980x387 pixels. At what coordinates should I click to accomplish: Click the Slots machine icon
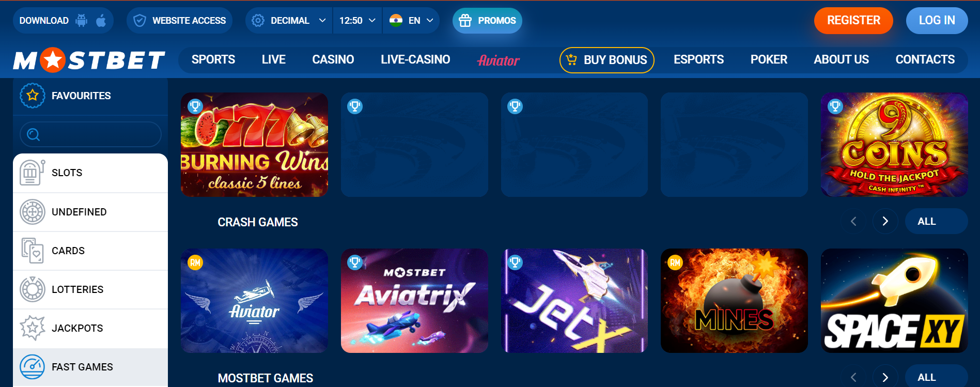32,173
